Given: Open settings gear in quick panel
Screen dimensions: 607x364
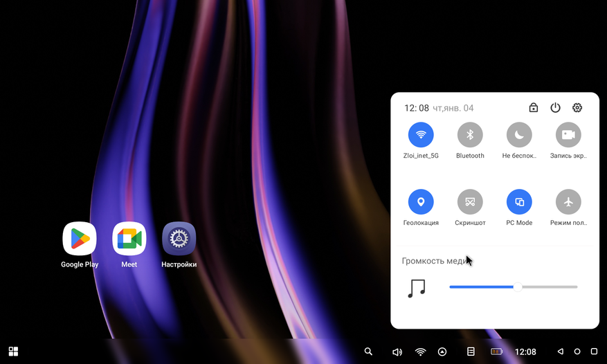Looking at the screenshot, I should click(x=577, y=108).
